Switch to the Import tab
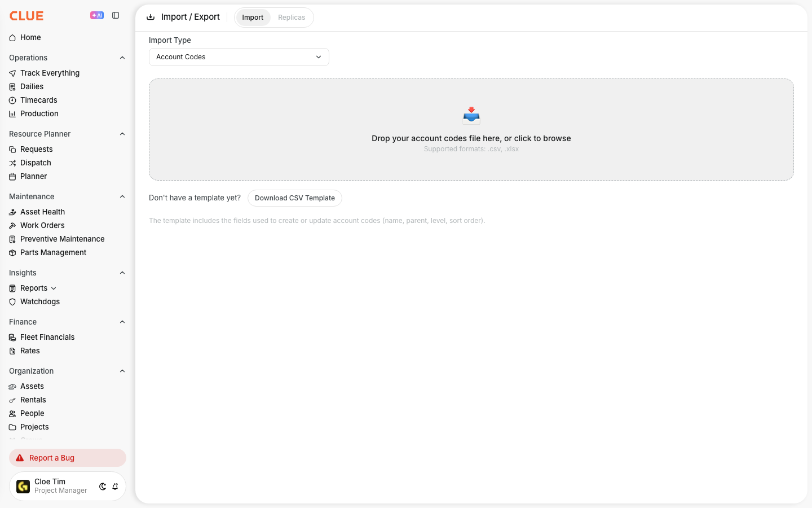Viewport: 812px width, 508px height. point(253,17)
